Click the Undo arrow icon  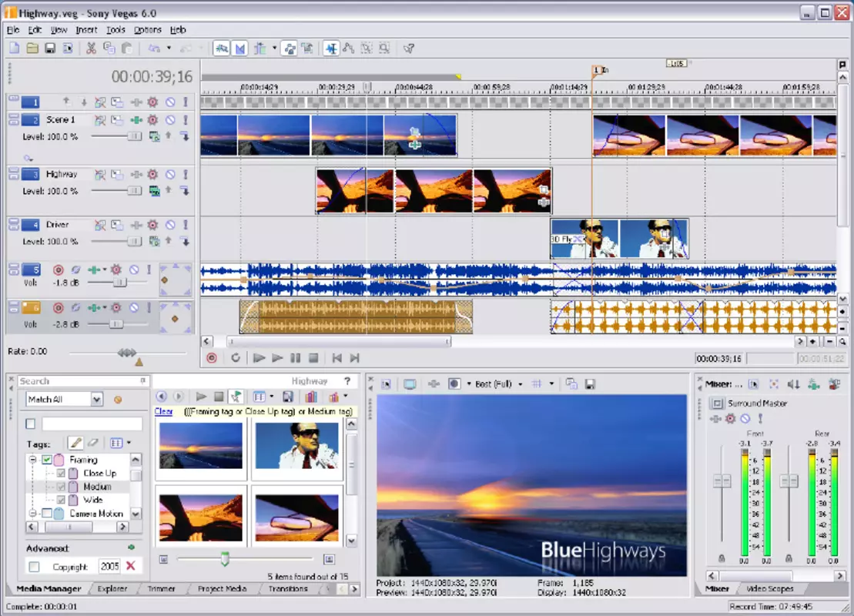(x=155, y=49)
